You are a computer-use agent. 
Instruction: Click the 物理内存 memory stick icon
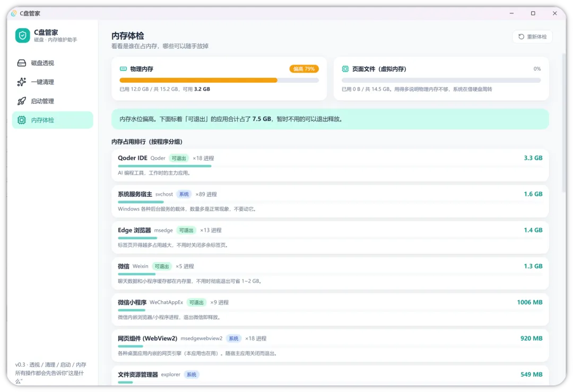point(123,68)
